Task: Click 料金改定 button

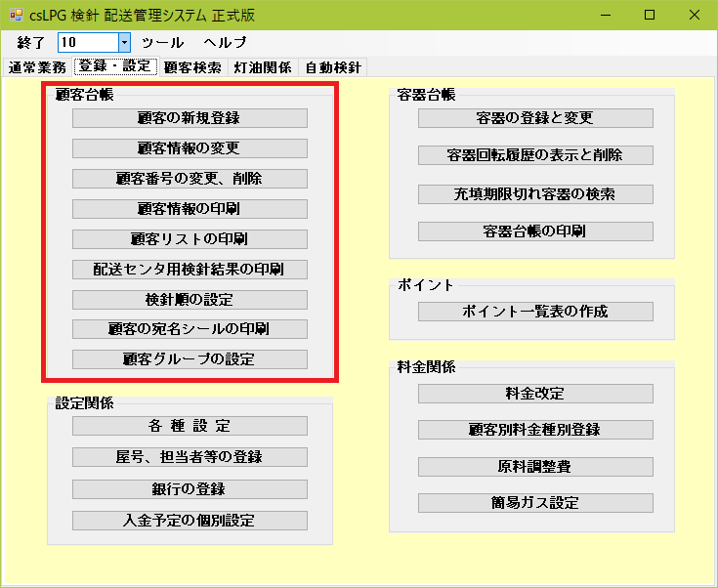Action: click(x=535, y=394)
